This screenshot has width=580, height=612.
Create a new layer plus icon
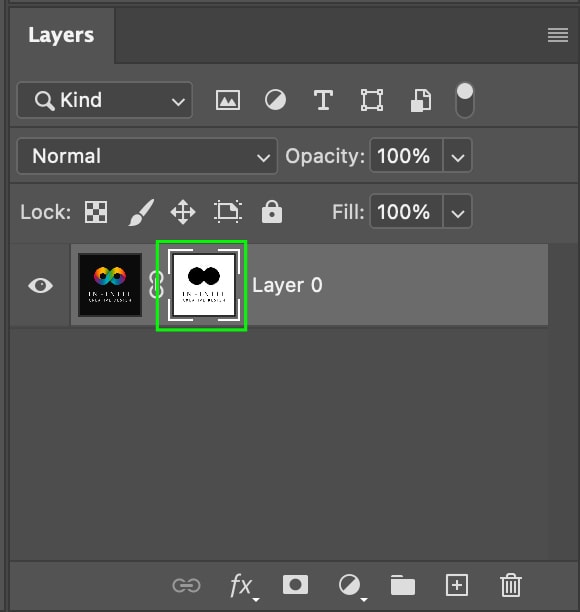tap(457, 585)
